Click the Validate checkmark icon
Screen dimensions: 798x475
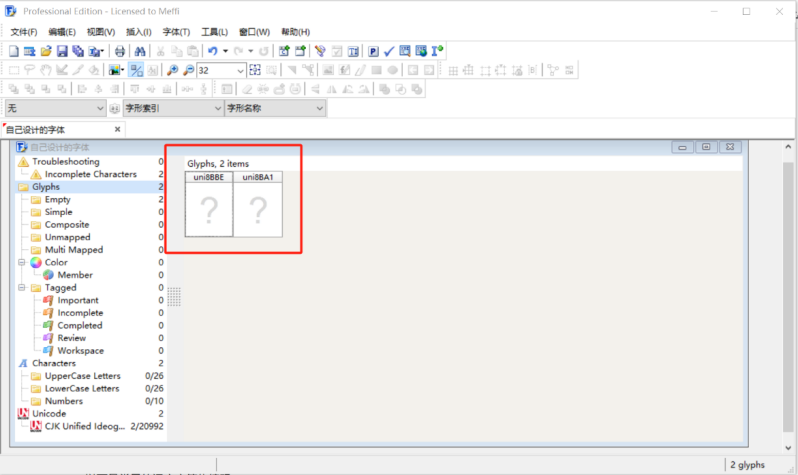pos(389,51)
